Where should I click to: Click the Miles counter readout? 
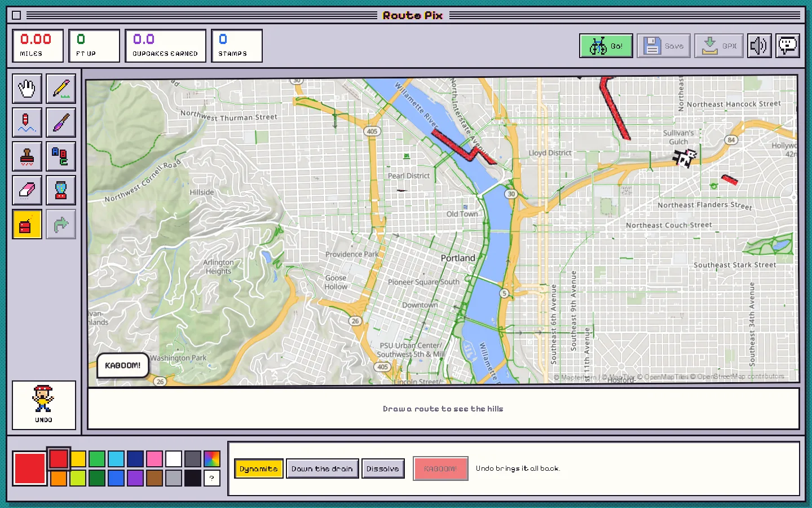(x=38, y=46)
